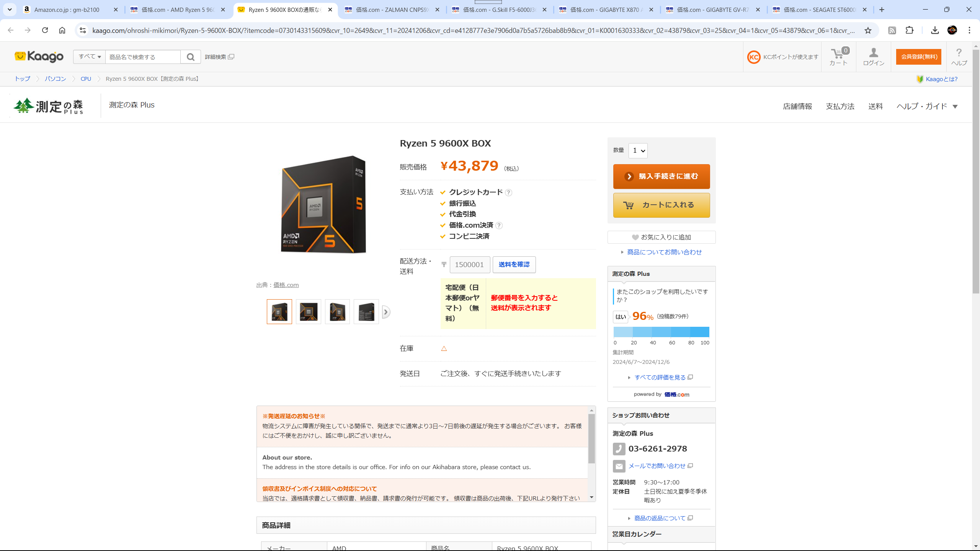Click 商品の返品について link
980x551 pixels.
coord(660,518)
